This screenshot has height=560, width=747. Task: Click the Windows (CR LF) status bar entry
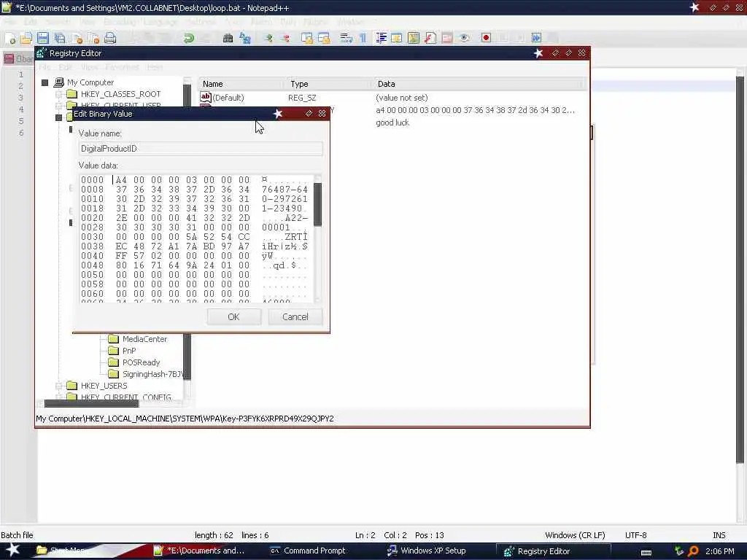(x=575, y=535)
